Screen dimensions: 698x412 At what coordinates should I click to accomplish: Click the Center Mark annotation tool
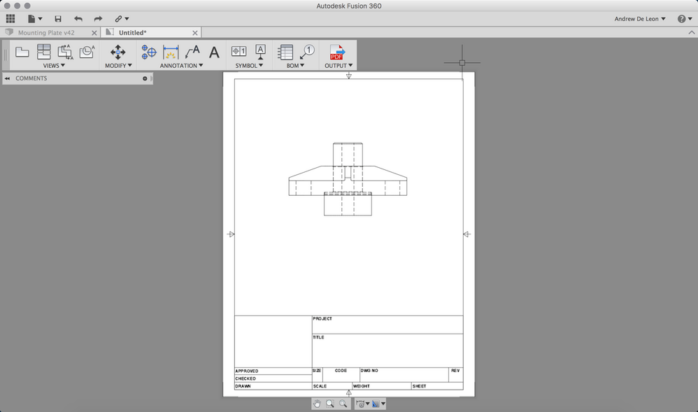click(x=149, y=51)
